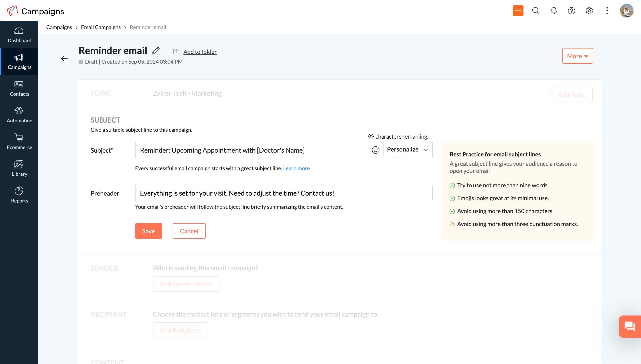This screenshot has width=641, height=364.
Task: Go to Automation in the sidebar
Action: 19,115
